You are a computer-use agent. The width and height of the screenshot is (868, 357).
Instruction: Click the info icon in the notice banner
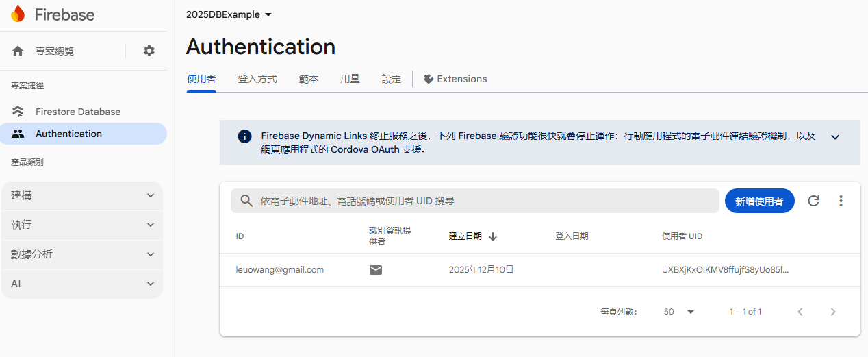(244, 136)
